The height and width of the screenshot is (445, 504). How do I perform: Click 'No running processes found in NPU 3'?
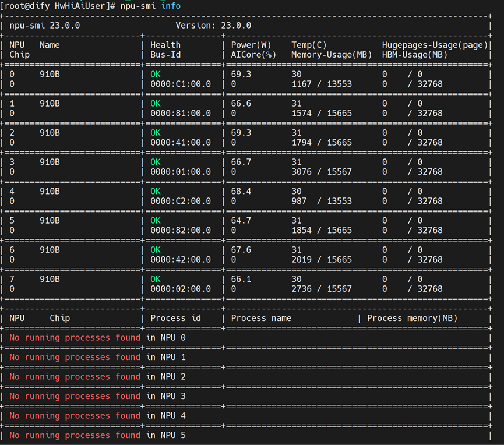click(x=97, y=396)
